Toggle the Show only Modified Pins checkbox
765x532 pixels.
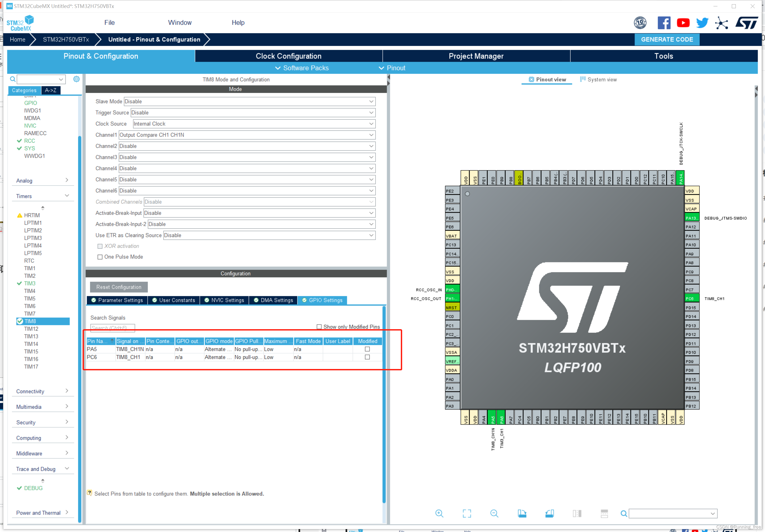318,327
